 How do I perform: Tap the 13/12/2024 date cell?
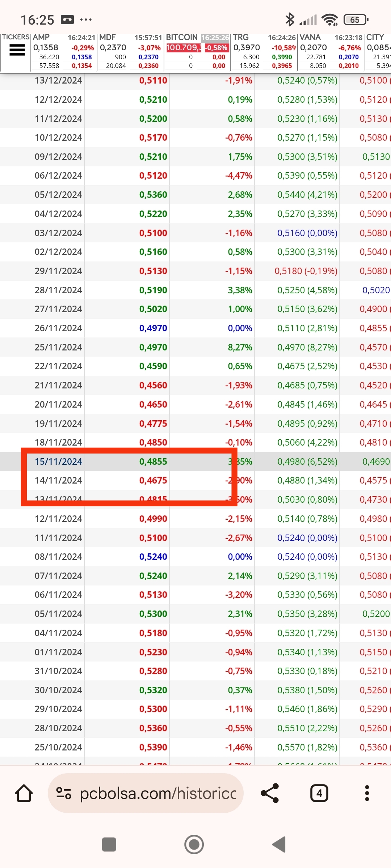point(58,80)
